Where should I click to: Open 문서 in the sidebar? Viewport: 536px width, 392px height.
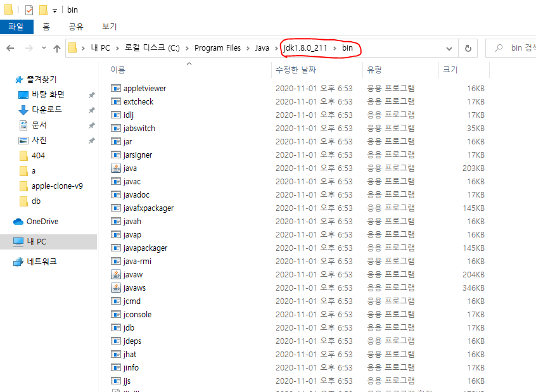click(x=39, y=125)
